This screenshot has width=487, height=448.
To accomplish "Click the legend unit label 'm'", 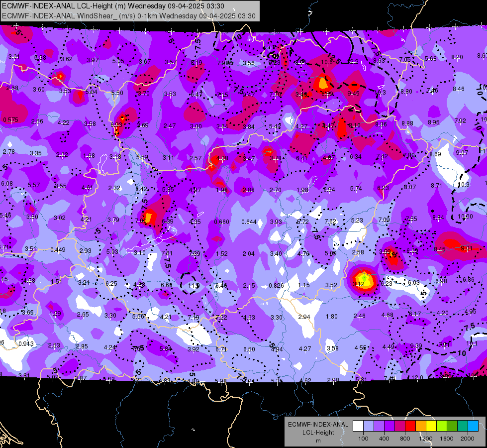I will point(318,441).
